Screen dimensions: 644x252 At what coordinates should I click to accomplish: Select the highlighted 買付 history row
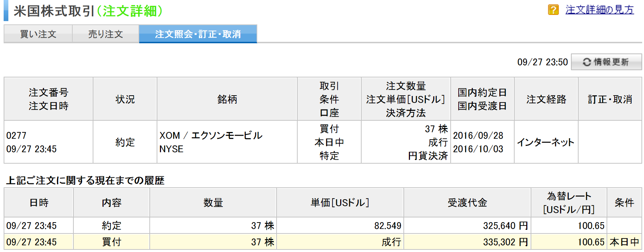[x=112, y=242]
